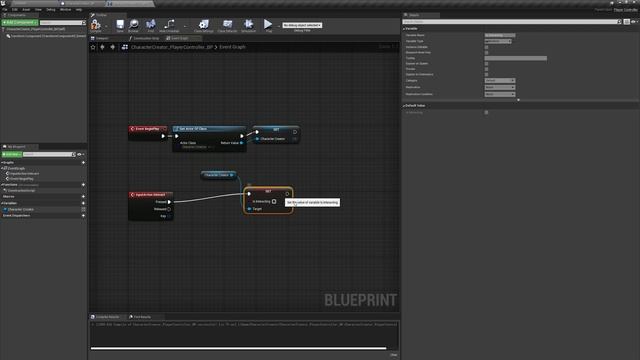Expand advanced variable options arrow

518,100
